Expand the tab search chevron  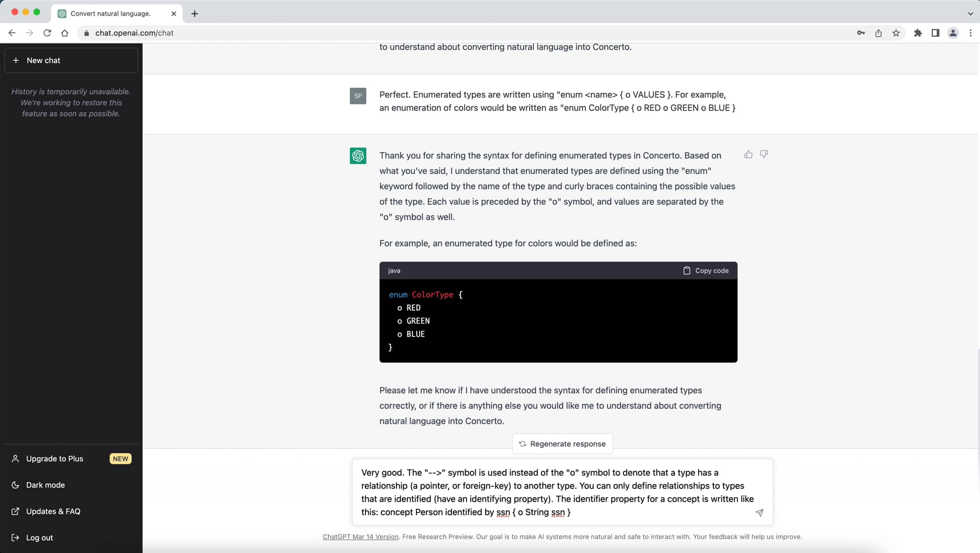click(970, 14)
